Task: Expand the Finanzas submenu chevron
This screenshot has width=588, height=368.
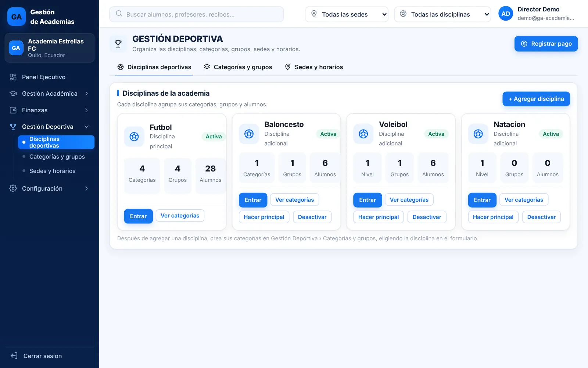Action: tap(87, 110)
